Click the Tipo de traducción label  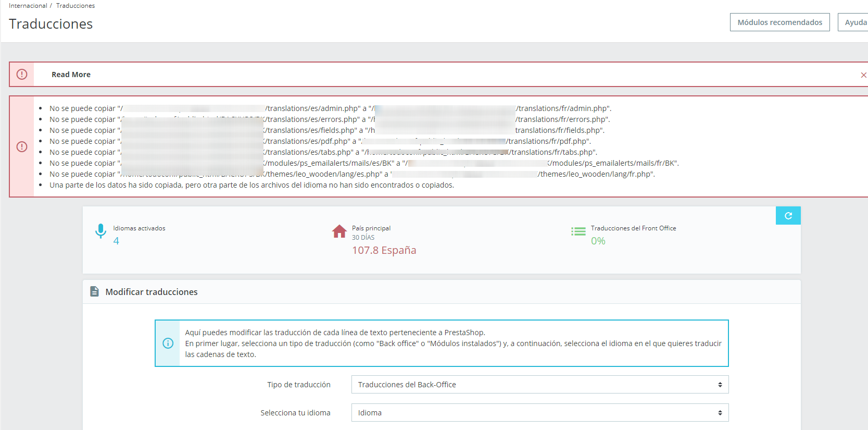coord(299,385)
